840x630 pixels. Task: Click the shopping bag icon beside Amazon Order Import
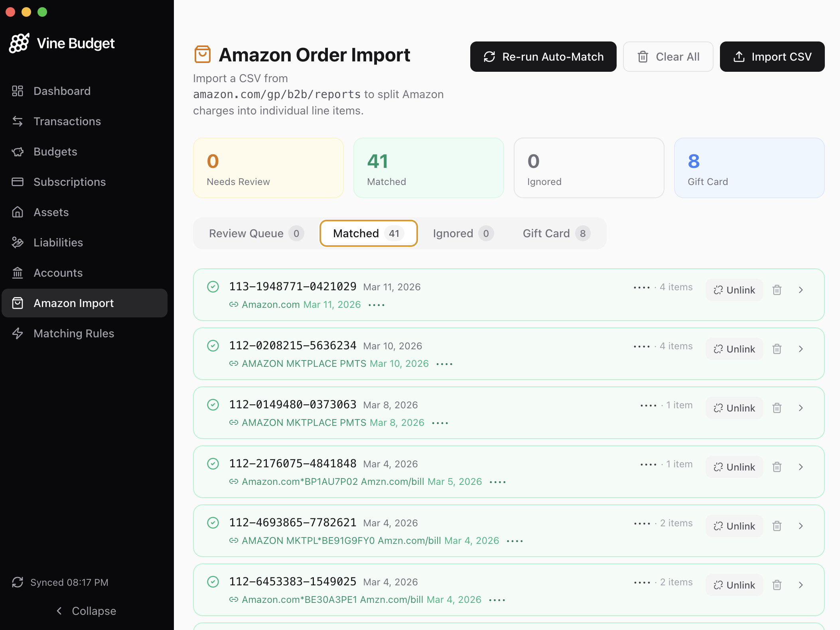pyautogui.click(x=203, y=55)
